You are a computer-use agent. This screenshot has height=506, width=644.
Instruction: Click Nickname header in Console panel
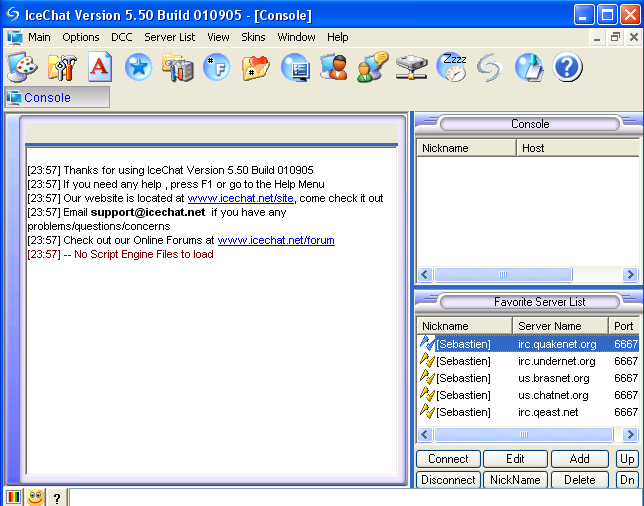(x=467, y=148)
